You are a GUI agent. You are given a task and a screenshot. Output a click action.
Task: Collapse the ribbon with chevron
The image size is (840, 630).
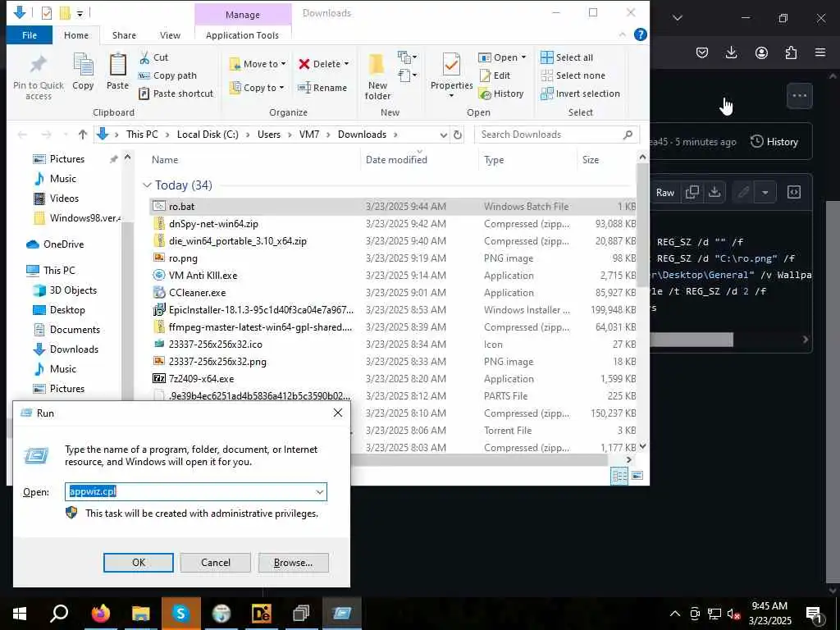click(622, 34)
